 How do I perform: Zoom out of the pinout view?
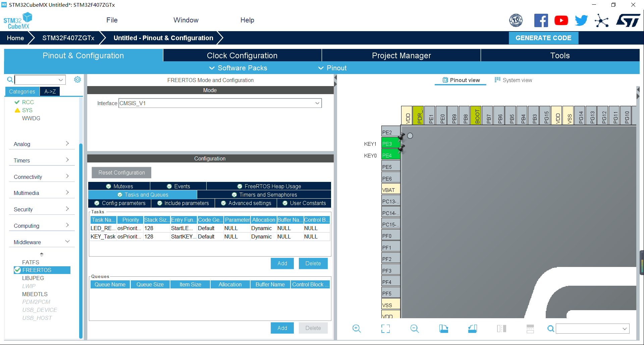[415, 329]
